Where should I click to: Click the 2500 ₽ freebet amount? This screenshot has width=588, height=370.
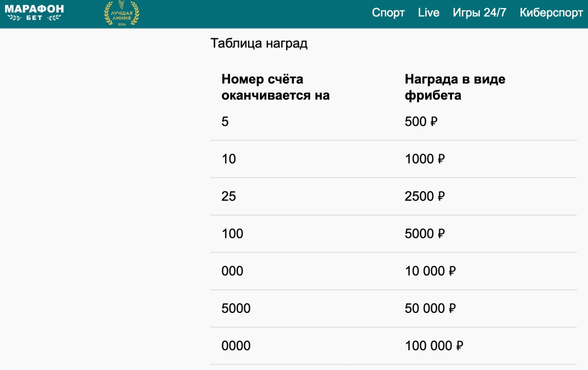(424, 196)
